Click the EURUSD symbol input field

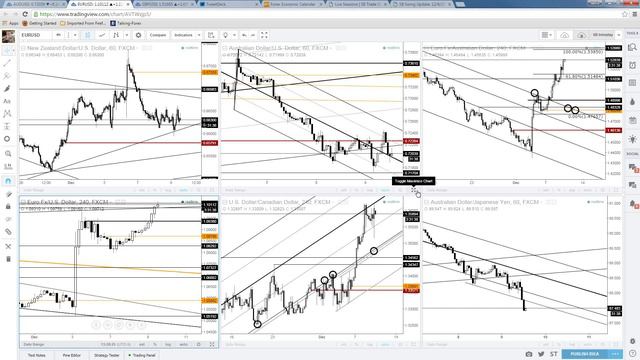(35, 35)
